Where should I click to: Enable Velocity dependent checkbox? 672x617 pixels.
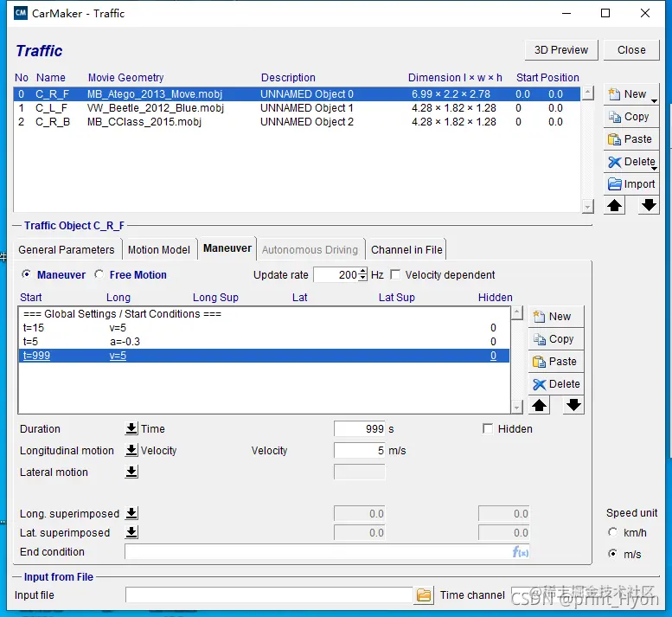(x=395, y=274)
